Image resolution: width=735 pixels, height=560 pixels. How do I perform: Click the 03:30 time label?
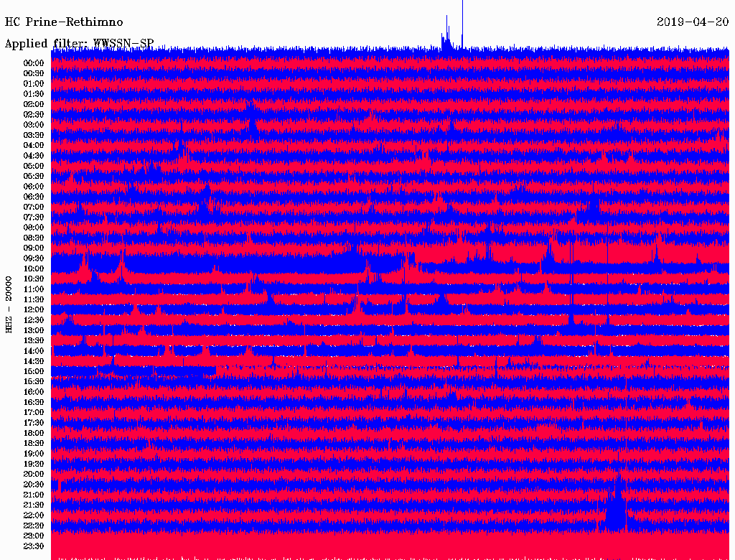34,135
